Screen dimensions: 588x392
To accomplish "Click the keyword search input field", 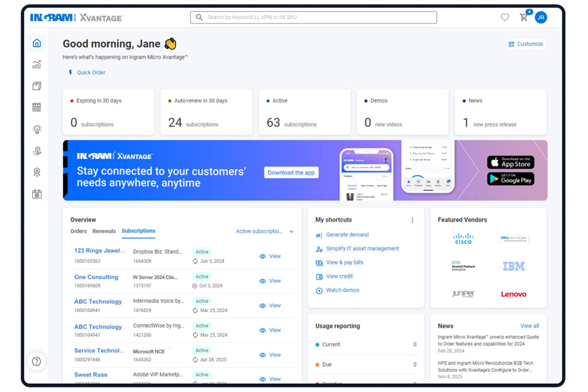I will point(314,17).
